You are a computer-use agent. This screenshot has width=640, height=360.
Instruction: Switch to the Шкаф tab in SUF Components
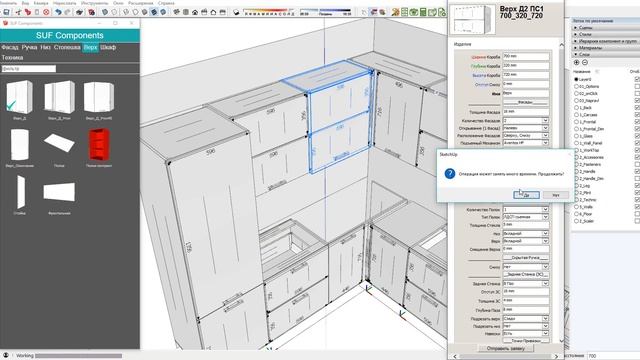tap(108, 47)
